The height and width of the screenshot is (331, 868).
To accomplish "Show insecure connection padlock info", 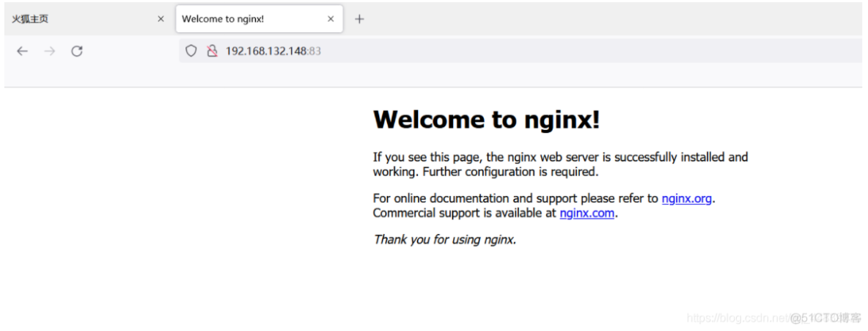I will [x=211, y=51].
